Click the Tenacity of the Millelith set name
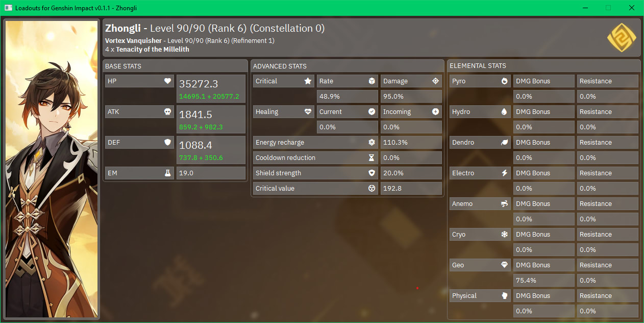644x323 pixels. click(x=153, y=50)
